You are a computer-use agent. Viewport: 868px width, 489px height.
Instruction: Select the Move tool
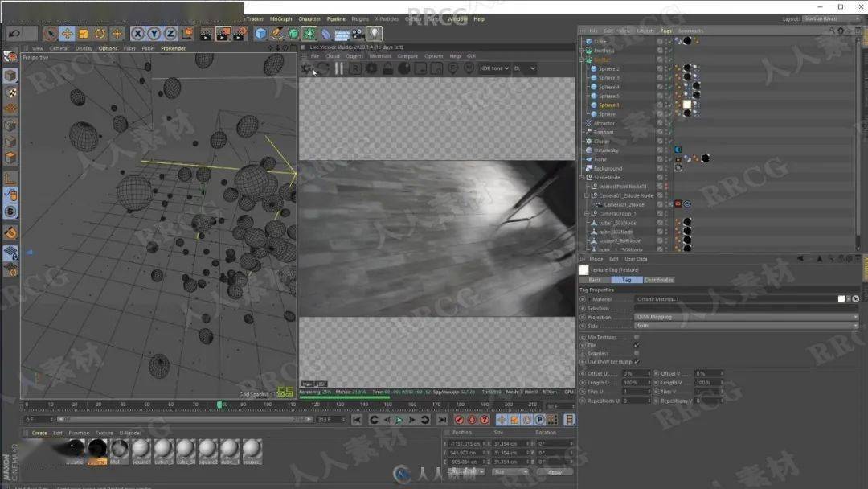click(67, 34)
